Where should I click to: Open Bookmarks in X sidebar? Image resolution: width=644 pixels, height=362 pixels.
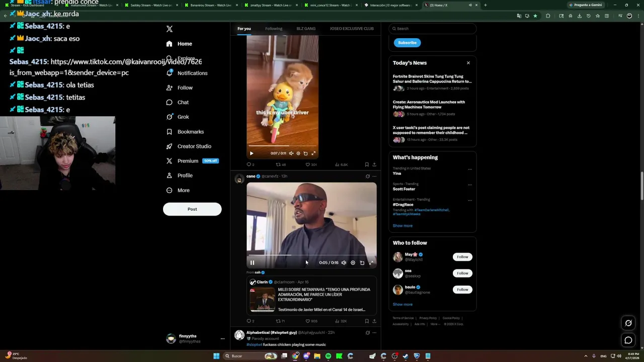(x=185, y=132)
